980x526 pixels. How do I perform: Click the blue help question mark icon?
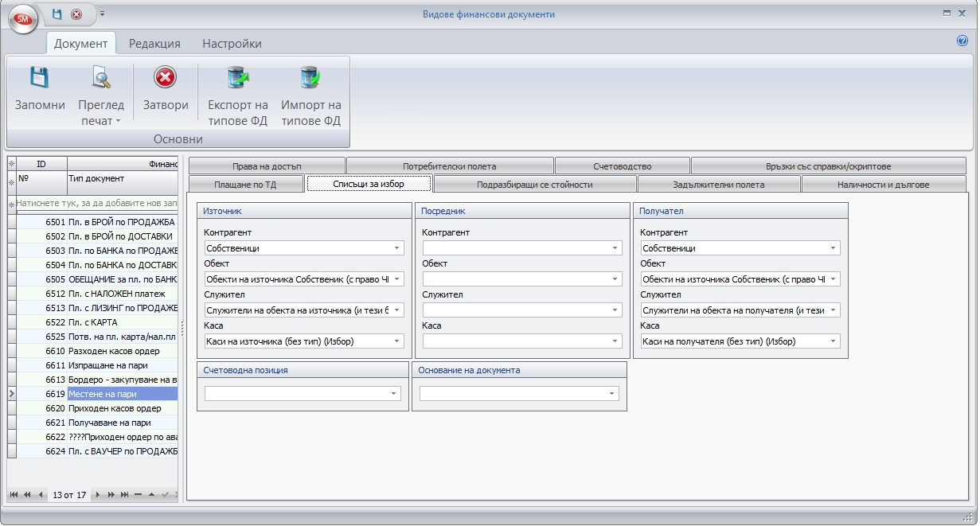pyautogui.click(x=962, y=41)
